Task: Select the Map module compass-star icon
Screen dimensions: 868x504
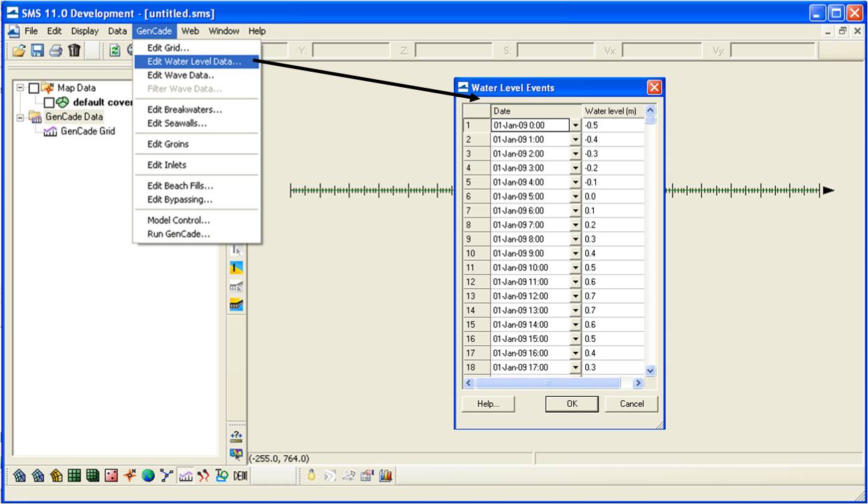Action: pyautogui.click(x=130, y=476)
